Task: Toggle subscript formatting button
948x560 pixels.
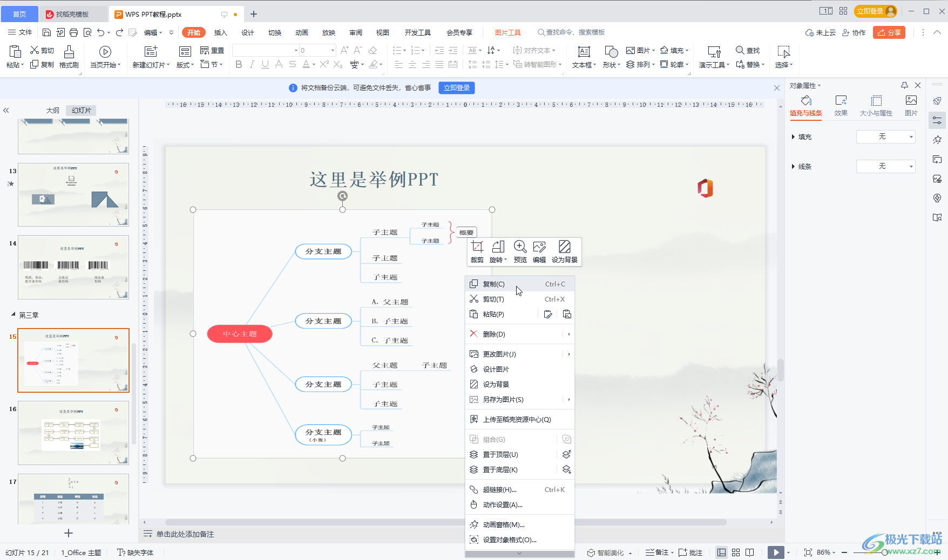Action: pyautogui.click(x=338, y=65)
